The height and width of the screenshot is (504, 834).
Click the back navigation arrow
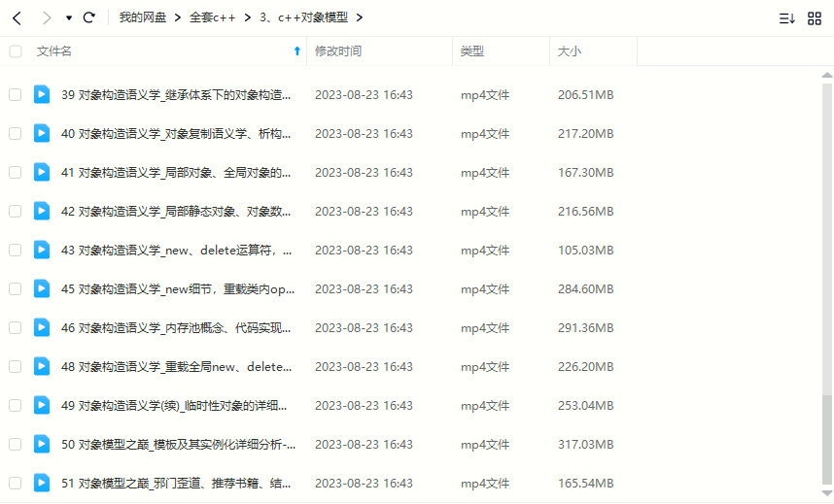(17, 17)
